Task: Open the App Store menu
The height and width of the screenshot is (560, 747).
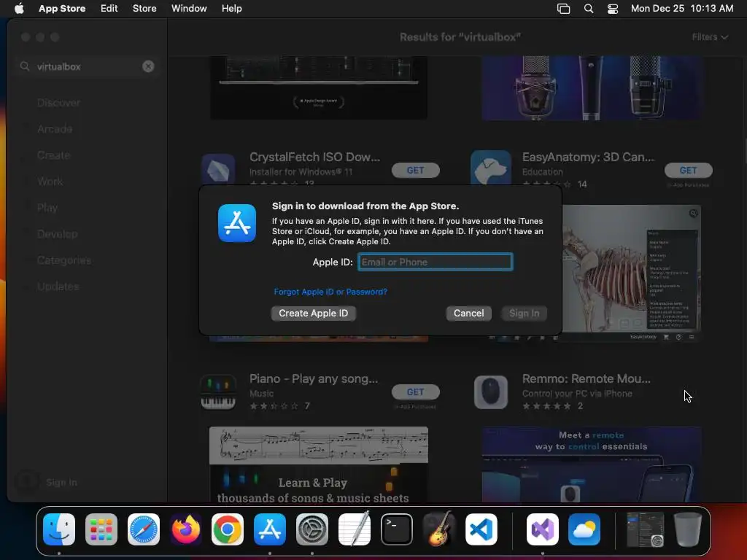Action: tap(62, 9)
